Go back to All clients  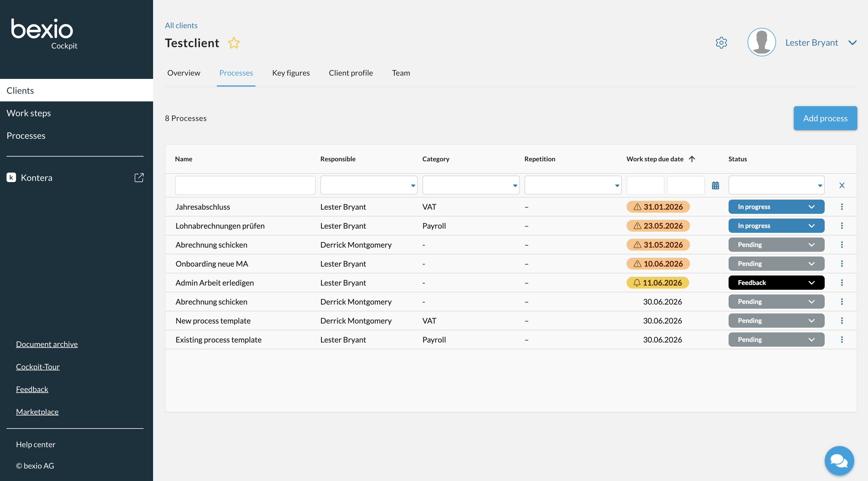pos(181,26)
